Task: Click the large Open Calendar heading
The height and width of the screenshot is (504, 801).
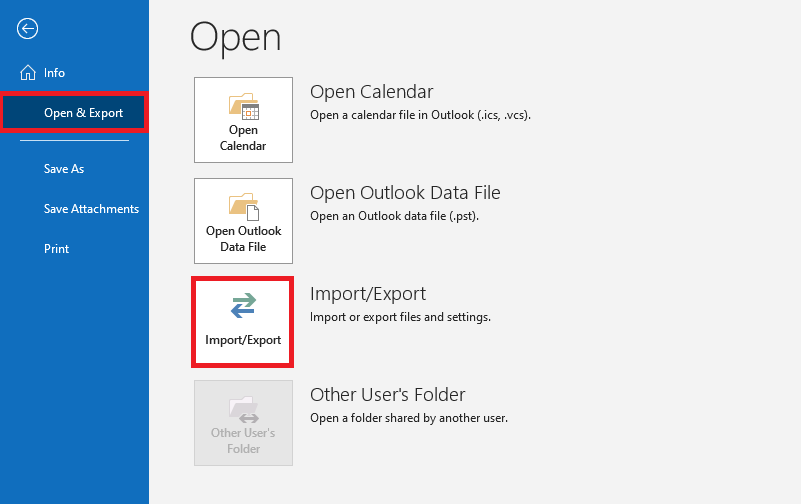Action: 371,92
